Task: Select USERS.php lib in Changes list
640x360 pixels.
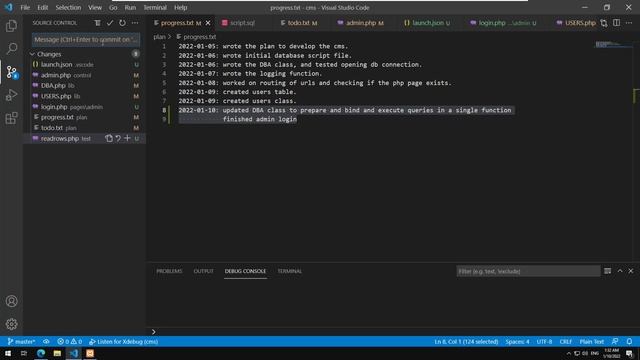Action: 85,96
